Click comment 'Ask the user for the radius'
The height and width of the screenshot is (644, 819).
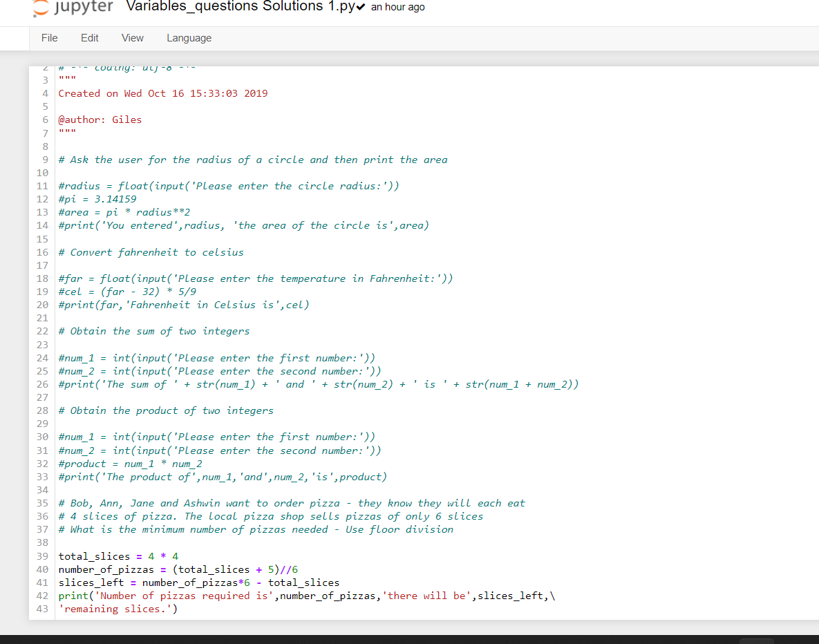point(253,160)
